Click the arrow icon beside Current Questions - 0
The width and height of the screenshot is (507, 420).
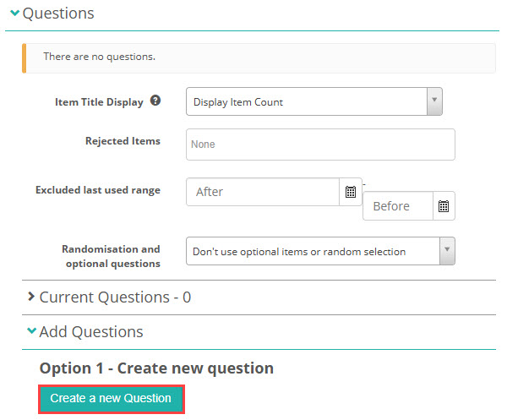pyautogui.click(x=31, y=297)
